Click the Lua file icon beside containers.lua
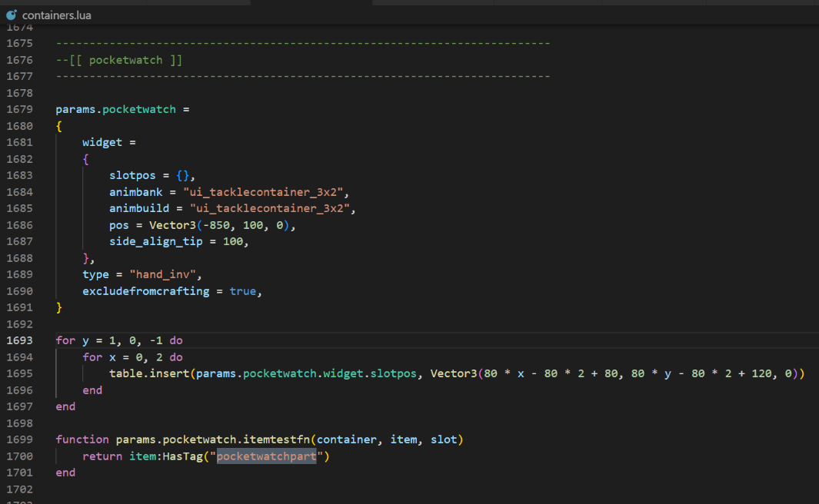Viewport: 819px width, 504px height. pos(12,15)
